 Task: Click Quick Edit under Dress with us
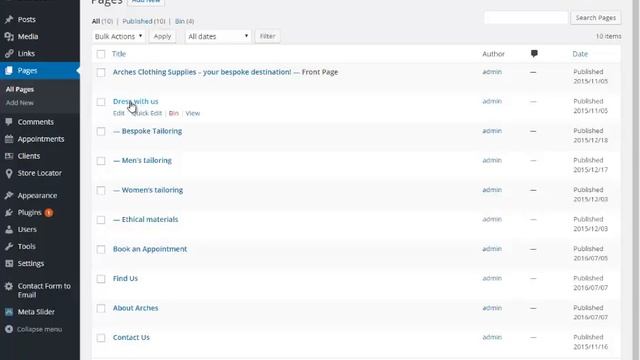(147, 113)
